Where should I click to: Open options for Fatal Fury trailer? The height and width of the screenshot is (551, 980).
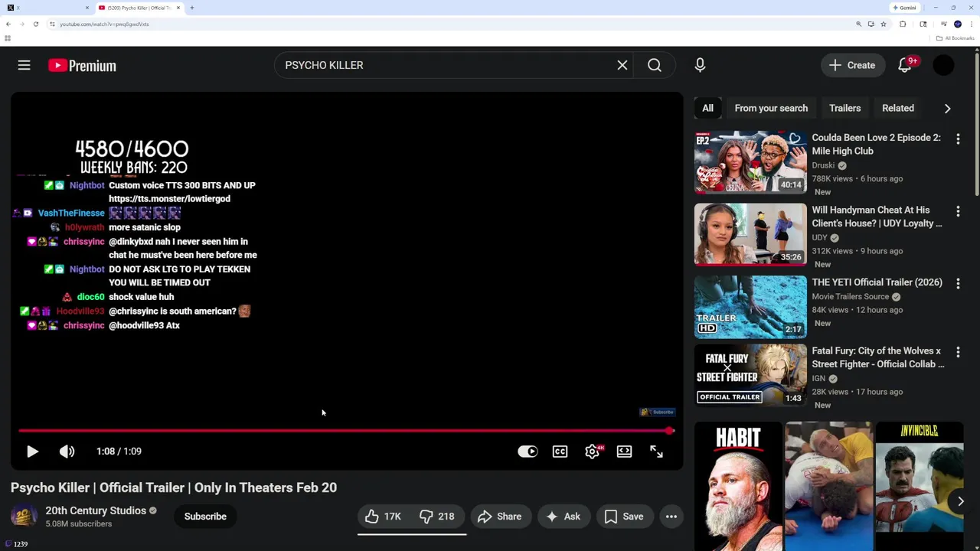(x=958, y=352)
